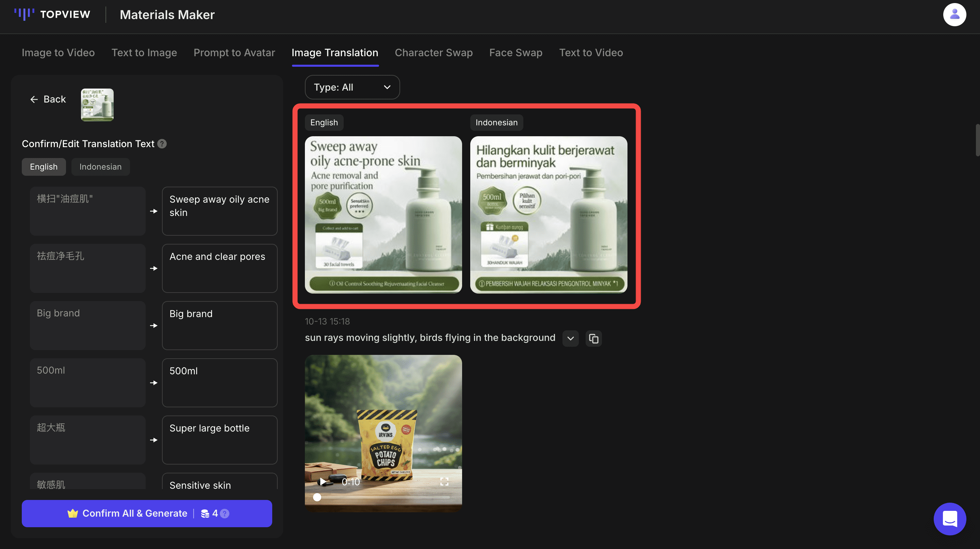Play the potato chips video
Image resolution: width=980 pixels, height=549 pixels.
(323, 482)
